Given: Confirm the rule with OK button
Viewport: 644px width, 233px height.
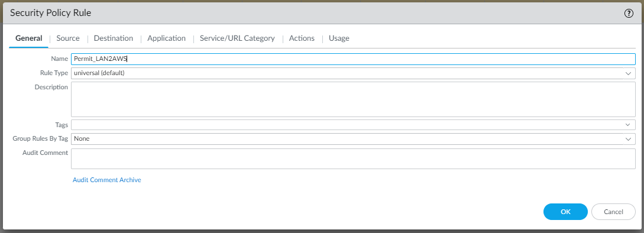Looking at the screenshot, I should pyautogui.click(x=565, y=212).
